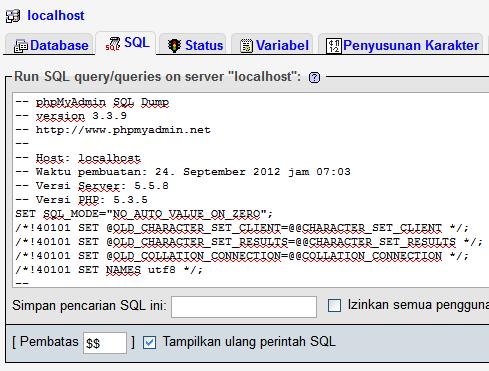Viewport: 489px width, 371px height.
Task: Click the 'Versi PHP: 5.3.5' line
Action: coord(82,200)
